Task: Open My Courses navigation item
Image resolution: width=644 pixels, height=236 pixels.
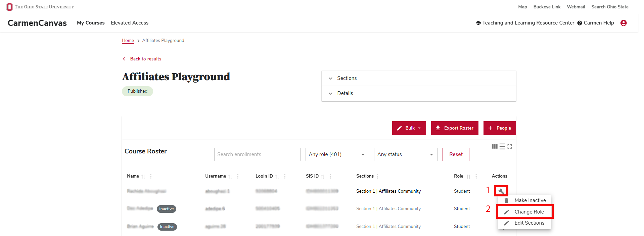Action: (91, 23)
